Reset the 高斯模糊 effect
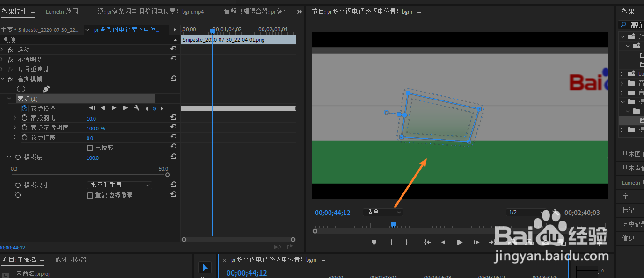Image resolution: width=644 pixels, height=278 pixels. tap(173, 78)
